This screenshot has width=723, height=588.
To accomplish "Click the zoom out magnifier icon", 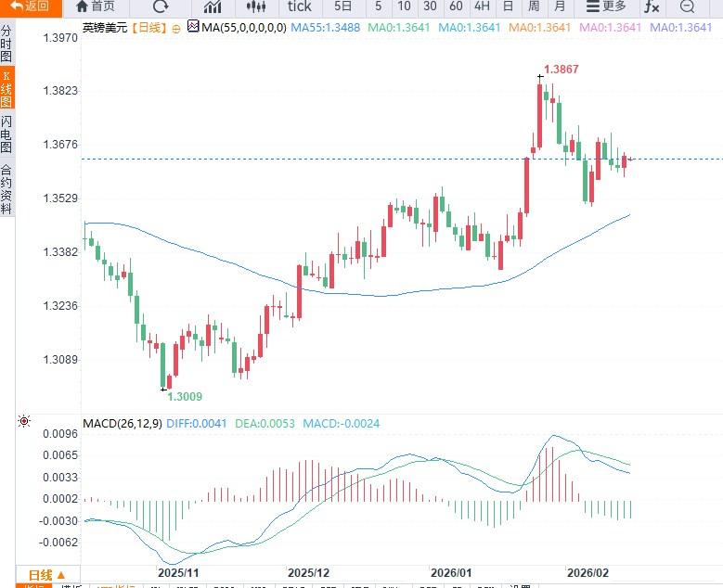I will tap(687, 6).
